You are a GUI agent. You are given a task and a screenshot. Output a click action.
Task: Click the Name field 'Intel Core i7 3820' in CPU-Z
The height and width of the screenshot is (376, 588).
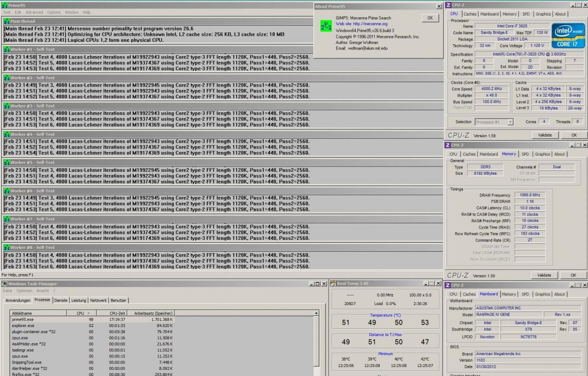511,26
